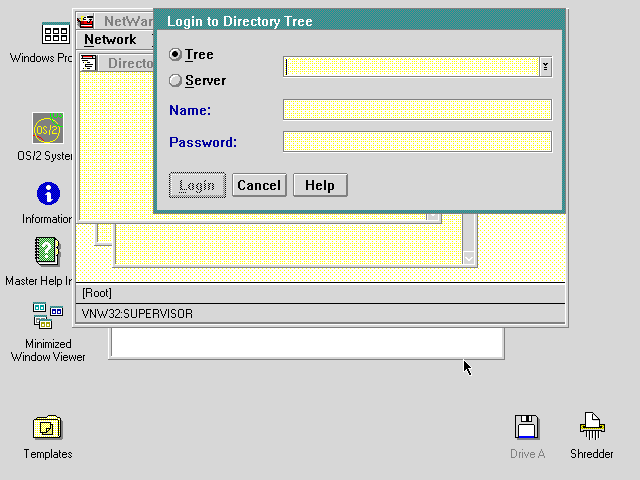Click the Login button
The height and width of the screenshot is (480, 640).
click(x=197, y=185)
